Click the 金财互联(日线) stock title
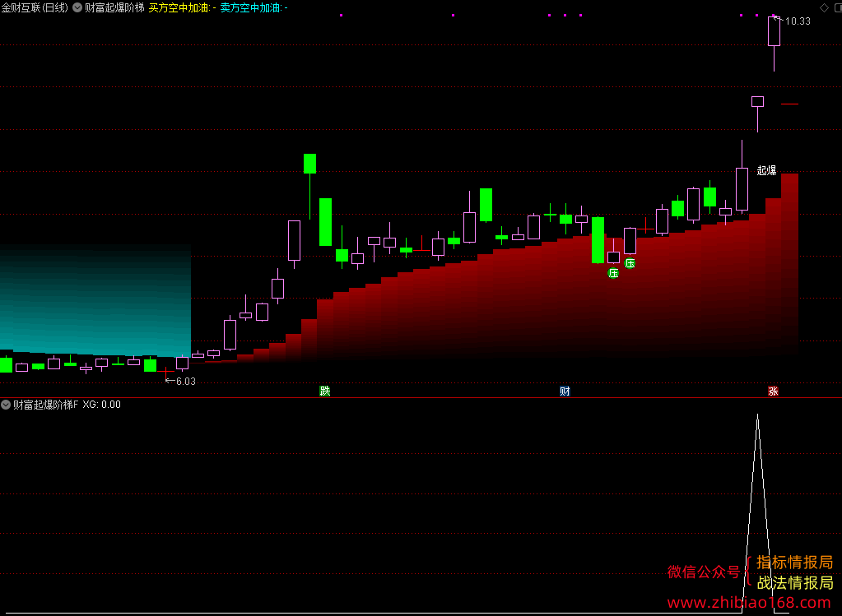The width and height of the screenshot is (842, 616). point(35,7)
